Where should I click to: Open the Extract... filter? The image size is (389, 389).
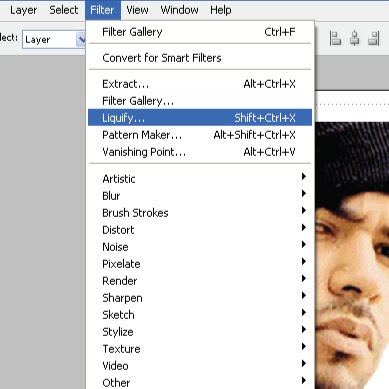199,84
